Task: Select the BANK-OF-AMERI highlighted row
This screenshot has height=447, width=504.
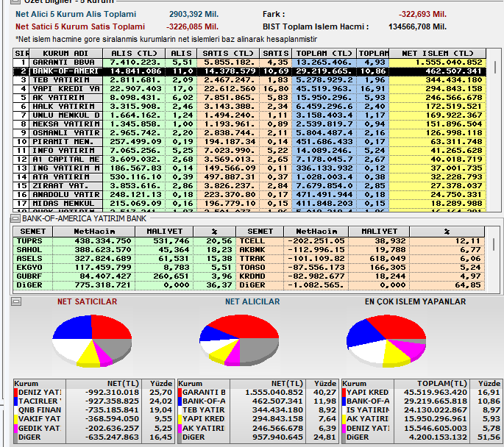Action: [x=249, y=71]
